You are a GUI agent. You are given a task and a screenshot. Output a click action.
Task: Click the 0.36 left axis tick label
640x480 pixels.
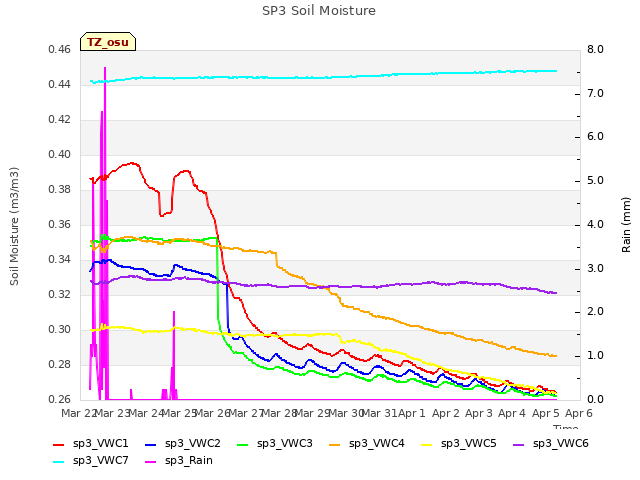point(59,224)
